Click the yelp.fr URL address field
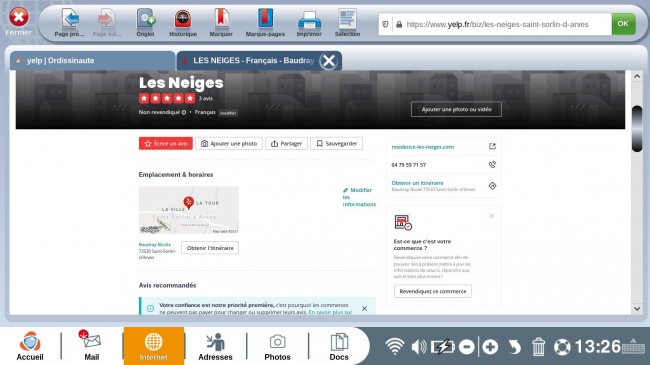 497,24
